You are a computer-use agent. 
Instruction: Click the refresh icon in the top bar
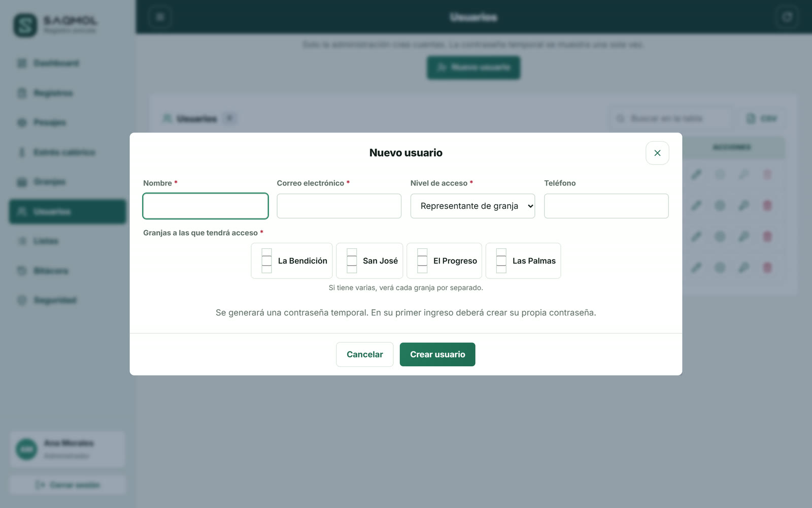coord(787,17)
